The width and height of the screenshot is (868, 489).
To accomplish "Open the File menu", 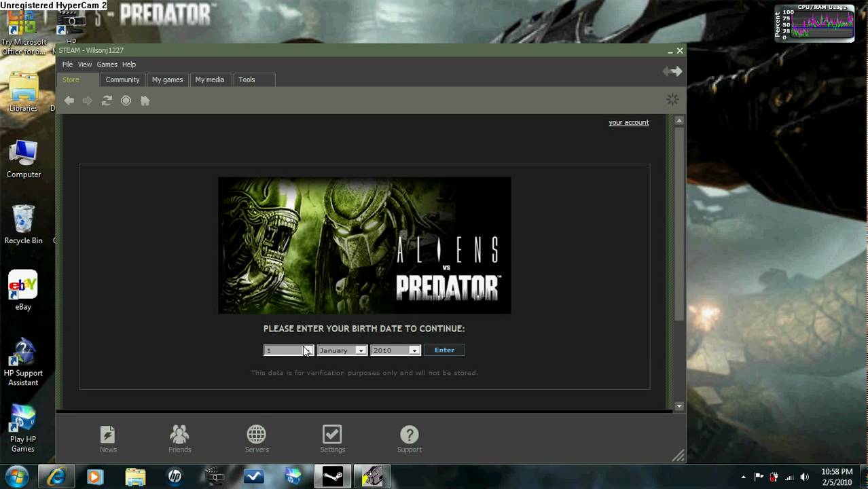I will click(x=67, y=65).
